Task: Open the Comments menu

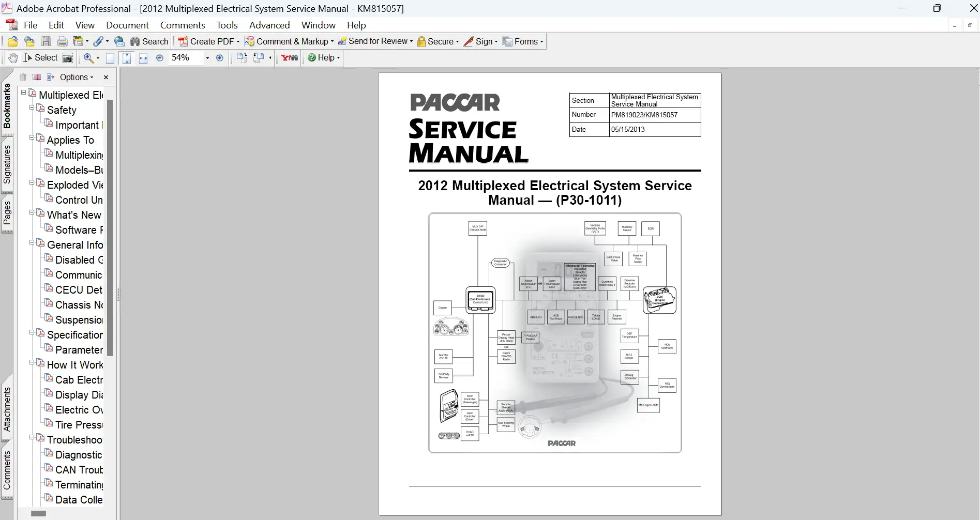Action: (183, 25)
